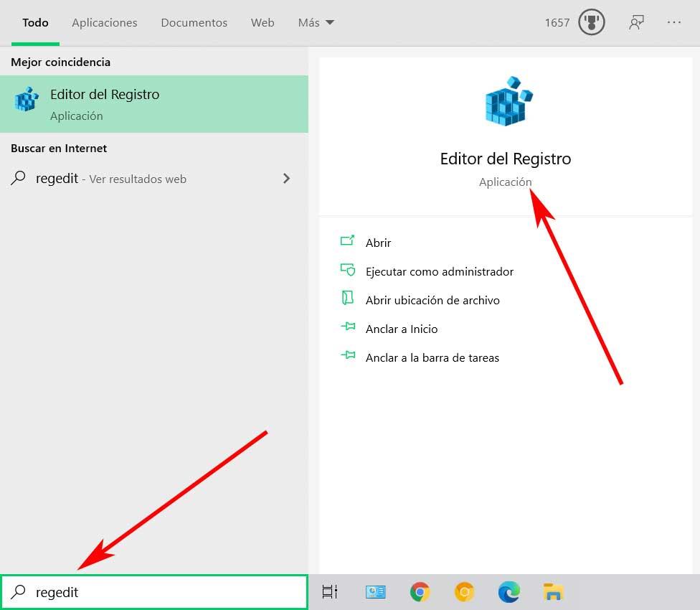Select Abrir ubicación de archivo
Image resolution: width=700 pixels, height=610 pixels.
432,300
